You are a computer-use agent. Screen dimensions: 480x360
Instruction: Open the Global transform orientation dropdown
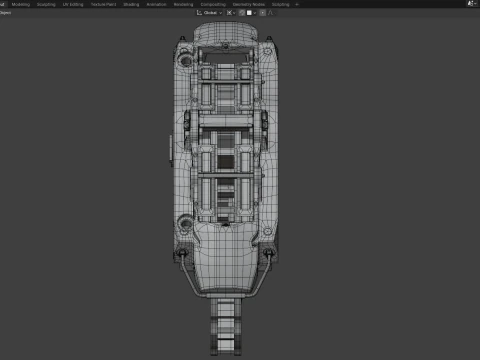click(209, 13)
